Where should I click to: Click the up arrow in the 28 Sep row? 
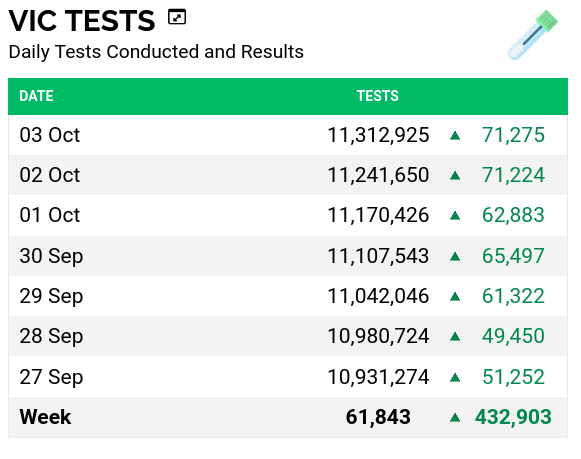click(455, 336)
